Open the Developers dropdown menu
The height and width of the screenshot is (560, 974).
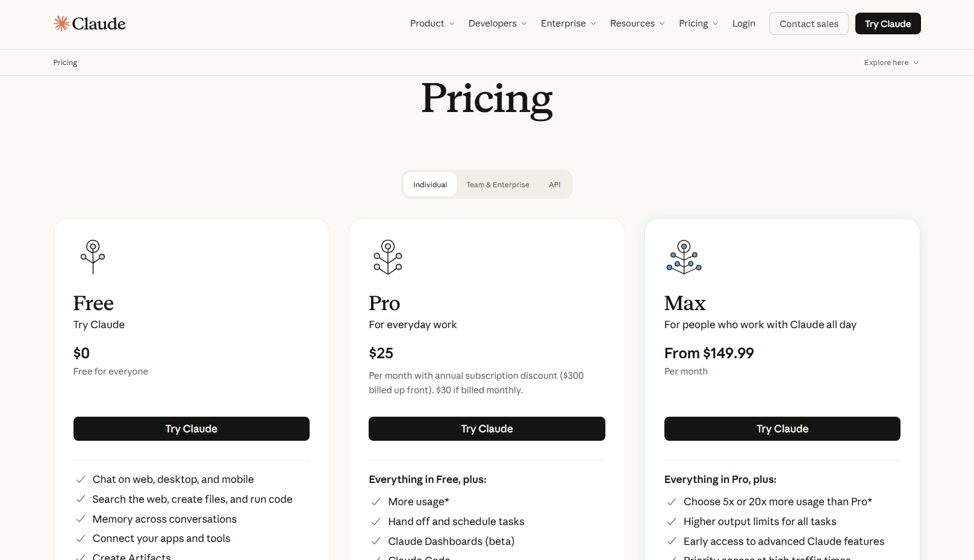click(x=498, y=23)
